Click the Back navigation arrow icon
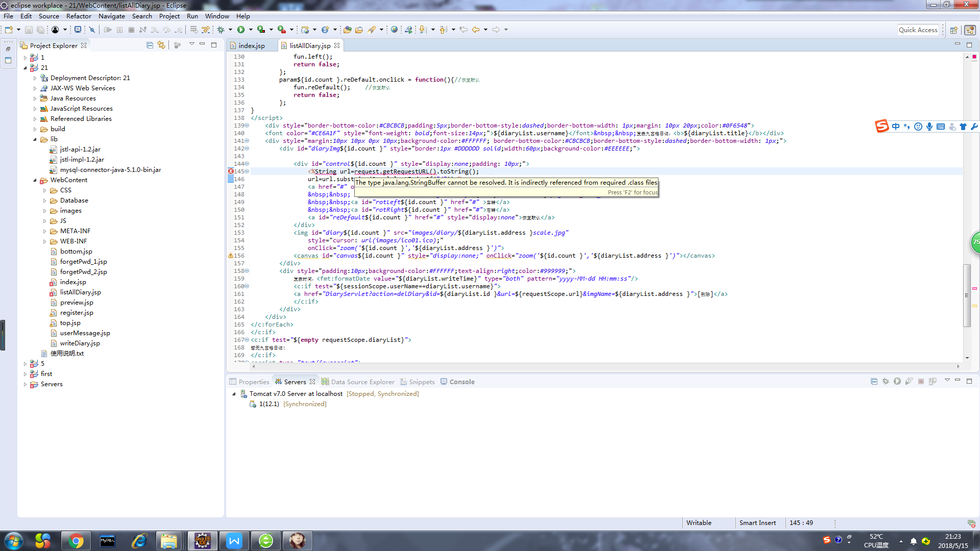 click(x=476, y=30)
